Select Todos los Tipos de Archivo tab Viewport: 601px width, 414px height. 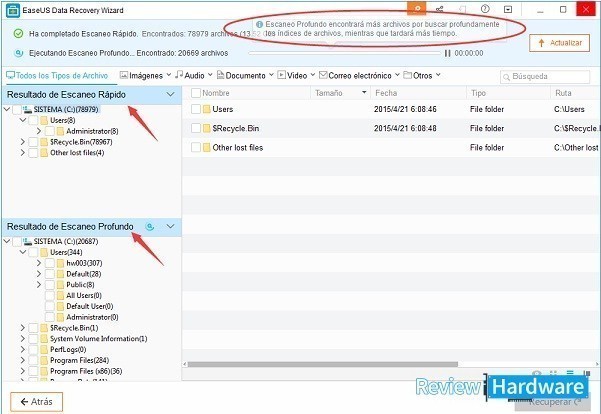(x=57, y=76)
